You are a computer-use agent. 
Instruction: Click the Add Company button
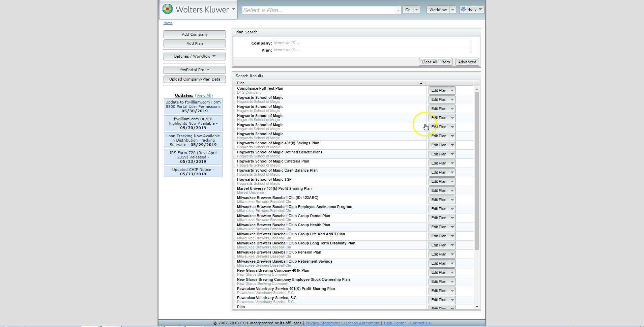[x=195, y=34]
